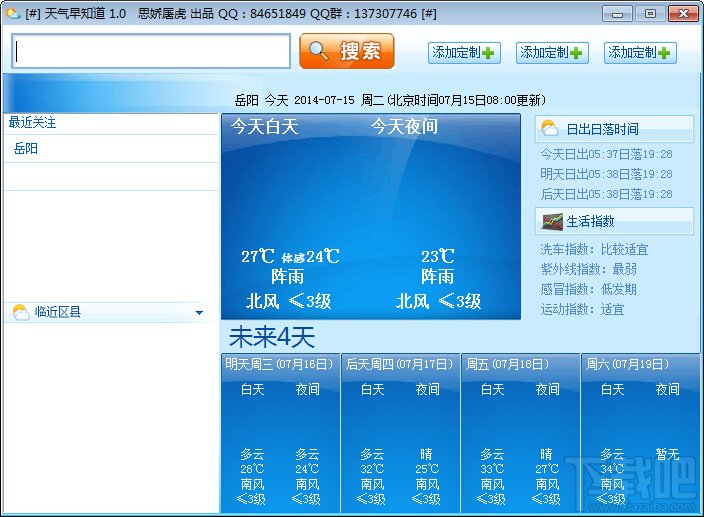Click 今天日出05:37日落19:28 text
704x517 pixels.
pos(606,154)
